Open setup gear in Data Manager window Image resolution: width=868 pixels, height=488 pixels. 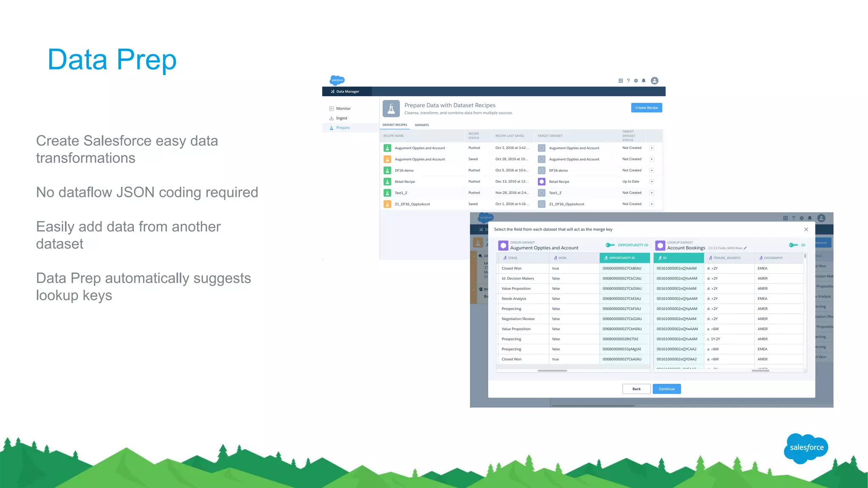point(636,80)
